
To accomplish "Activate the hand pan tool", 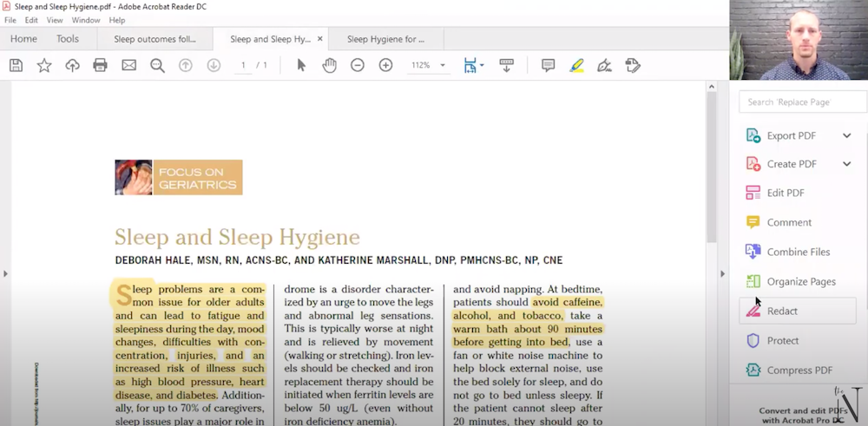I will click(x=329, y=65).
